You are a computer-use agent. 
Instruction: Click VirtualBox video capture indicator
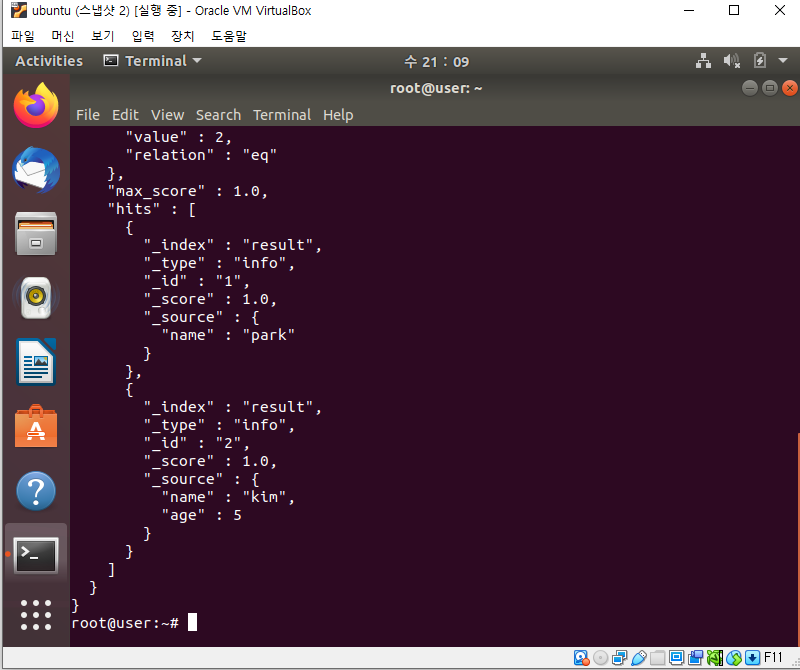pos(695,658)
